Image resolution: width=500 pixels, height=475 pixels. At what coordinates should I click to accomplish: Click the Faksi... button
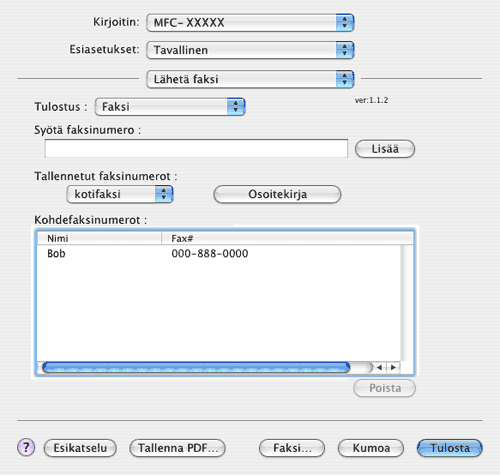point(292,448)
